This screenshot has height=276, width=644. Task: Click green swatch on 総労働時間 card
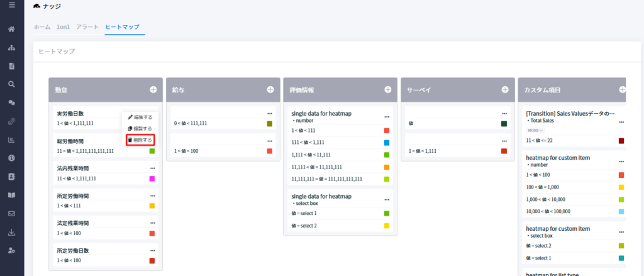coord(152,151)
